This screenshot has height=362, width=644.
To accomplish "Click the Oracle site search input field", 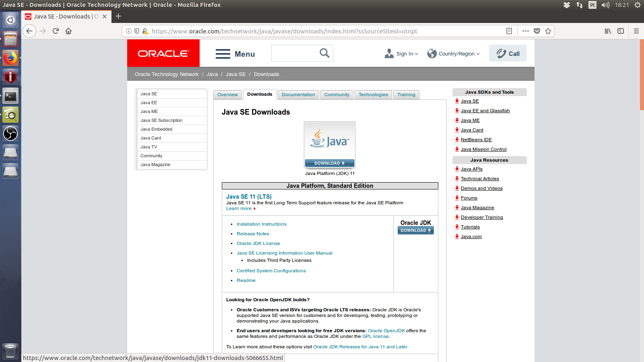I will pos(295,53).
